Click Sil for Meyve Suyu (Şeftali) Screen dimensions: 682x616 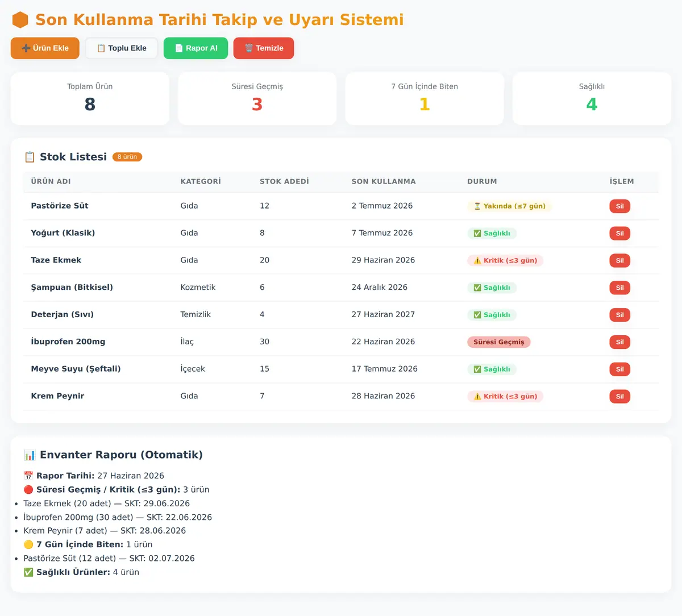point(619,369)
